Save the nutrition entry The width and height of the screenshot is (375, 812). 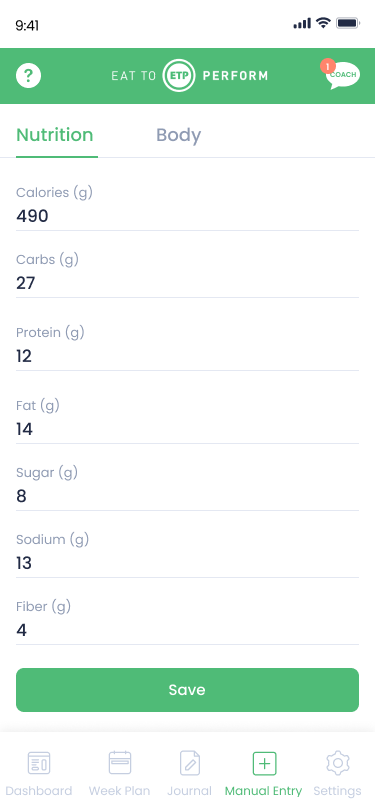coord(188,690)
